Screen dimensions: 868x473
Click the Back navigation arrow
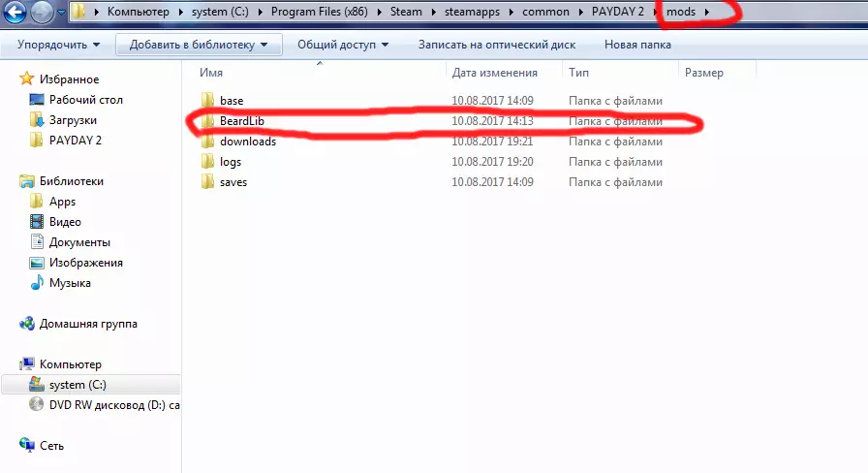(x=15, y=12)
